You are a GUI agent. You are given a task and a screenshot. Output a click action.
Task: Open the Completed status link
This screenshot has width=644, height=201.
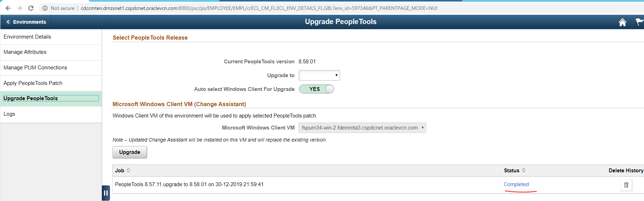pos(516,184)
